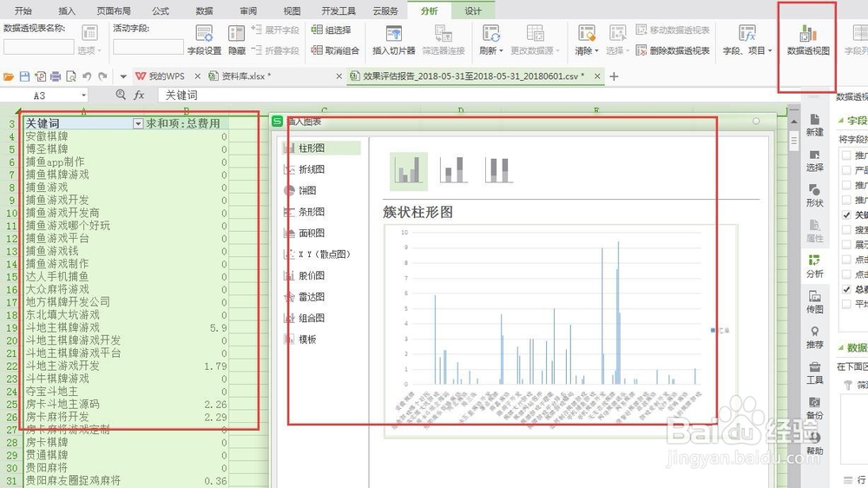Screen dimensions: 868x488
Task: Switch to the 插入 ribbon tab
Action: tap(67, 10)
